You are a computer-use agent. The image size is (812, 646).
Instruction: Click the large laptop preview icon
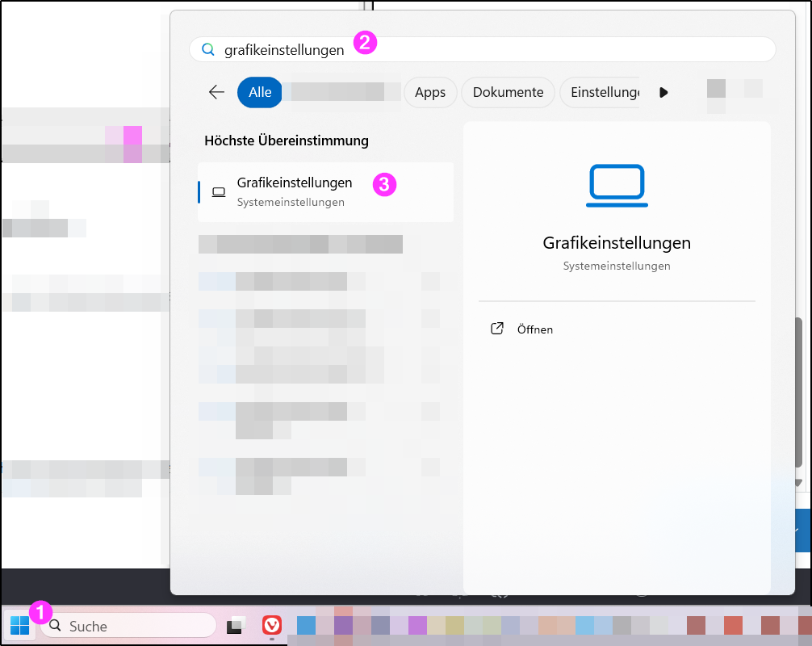pos(617,186)
